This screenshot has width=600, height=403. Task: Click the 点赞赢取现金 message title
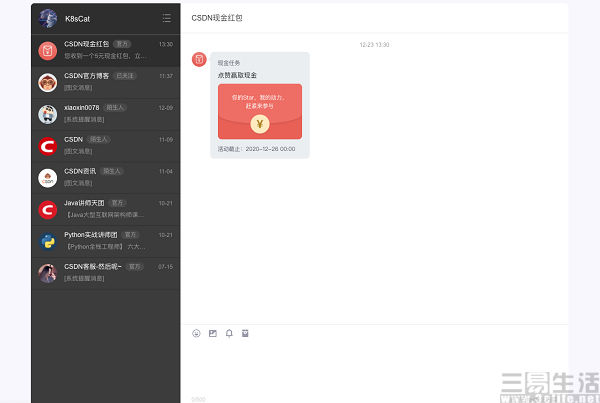[x=237, y=75]
